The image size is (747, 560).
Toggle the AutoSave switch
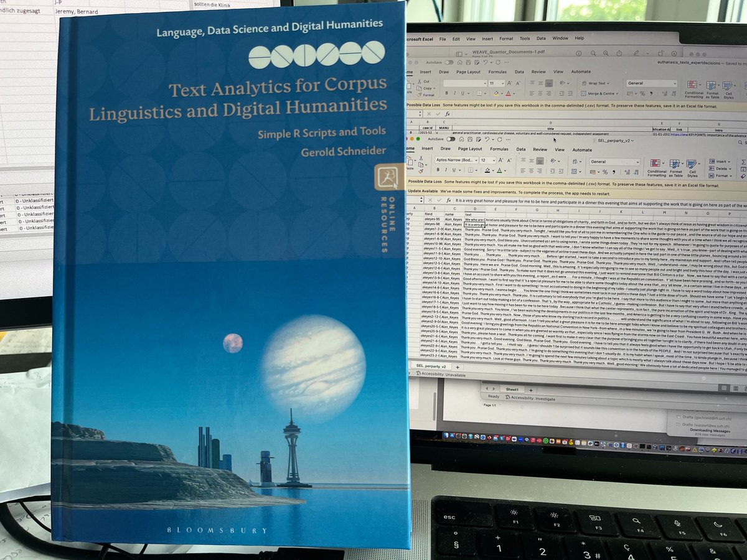click(x=450, y=139)
